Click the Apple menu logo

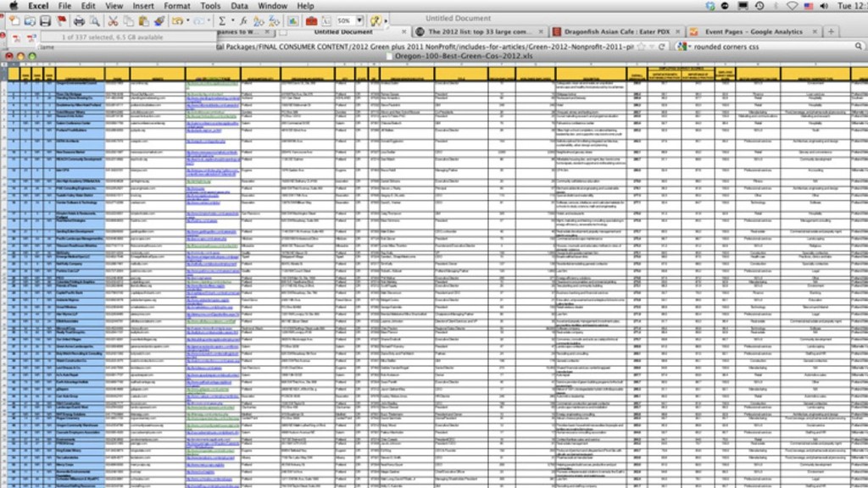[x=14, y=6]
